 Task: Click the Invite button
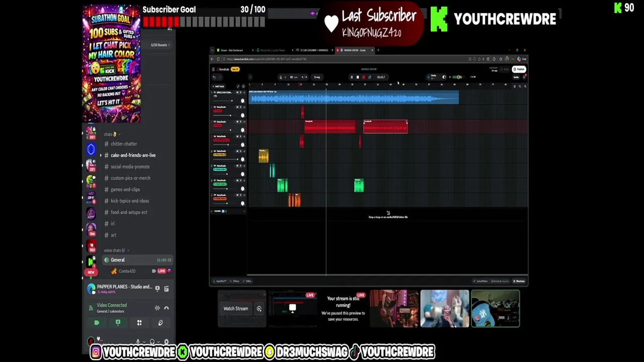pyautogui.click(x=516, y=77)
